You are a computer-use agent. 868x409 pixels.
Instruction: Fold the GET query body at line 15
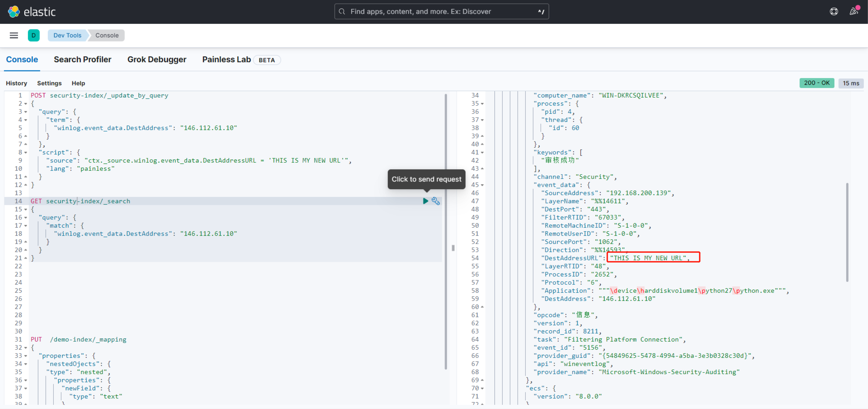(26, 209)
